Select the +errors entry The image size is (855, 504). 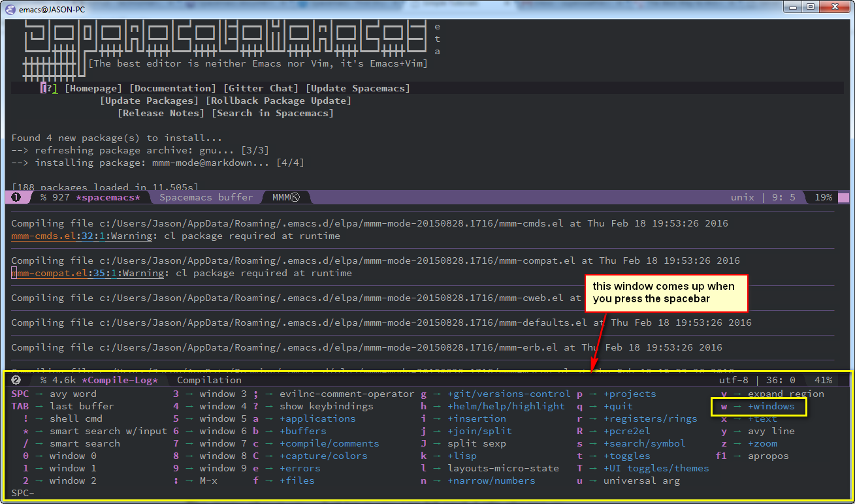coord(300,468)
